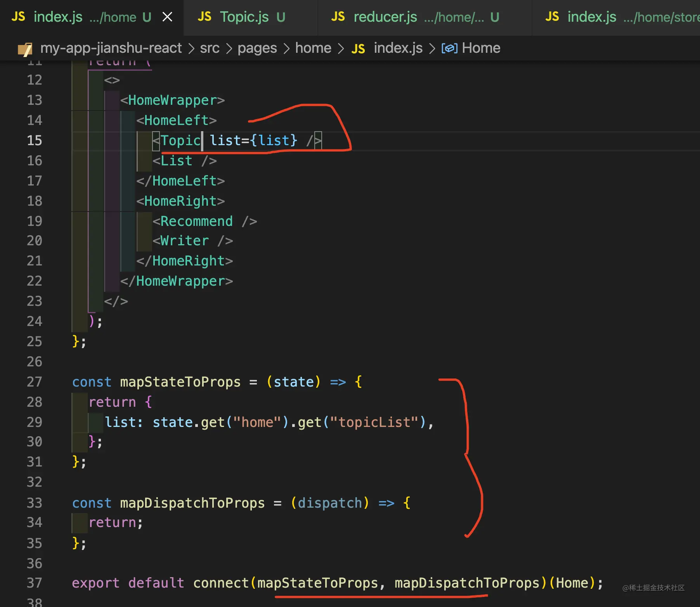This screenshot has height=607, width=700.
Task: Click the JS icon on reducer.js tab
Action: [338, 17]
